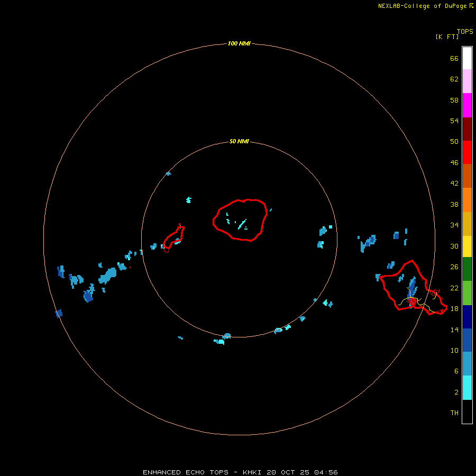Screen dimensions: 476x476
Task: Click the "50" legend scale value
Action: 454,142
